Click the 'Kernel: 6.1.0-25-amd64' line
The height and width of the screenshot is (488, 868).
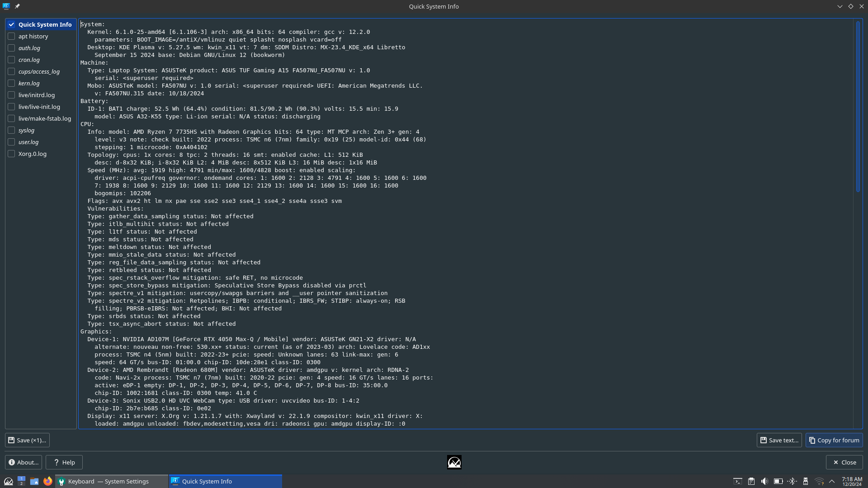pyautogui.click(x=228, y=32)
